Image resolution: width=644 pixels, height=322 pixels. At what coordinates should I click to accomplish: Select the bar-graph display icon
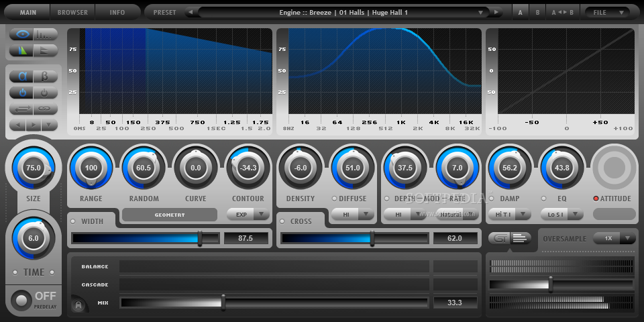click(x=45, y=34)
